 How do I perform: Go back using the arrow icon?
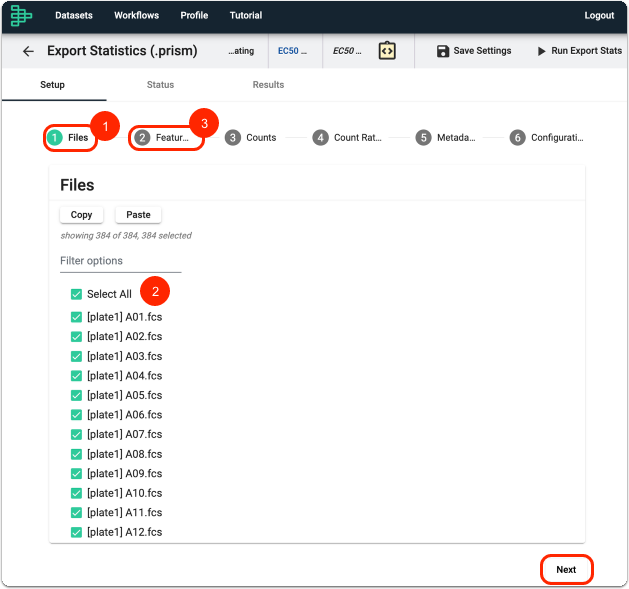click(28, 51)
